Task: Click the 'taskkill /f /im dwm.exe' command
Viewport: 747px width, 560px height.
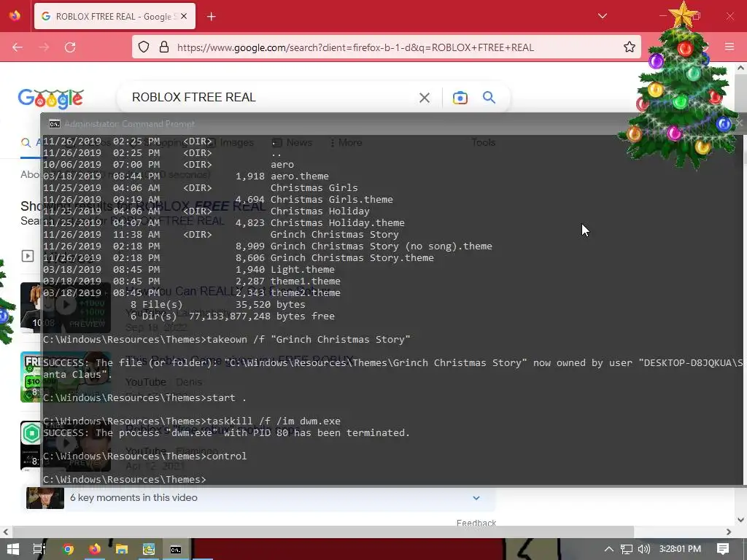Action: click(274, 421)
